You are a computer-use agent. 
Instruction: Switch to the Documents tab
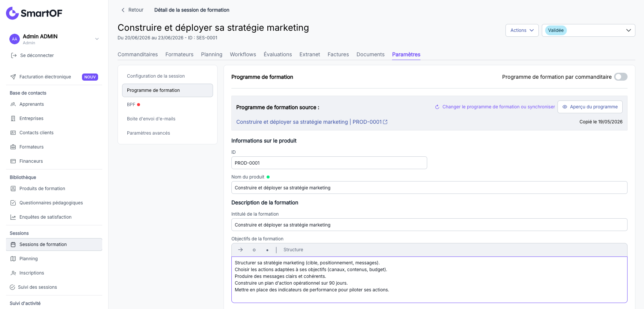click(x=370, y=54)
